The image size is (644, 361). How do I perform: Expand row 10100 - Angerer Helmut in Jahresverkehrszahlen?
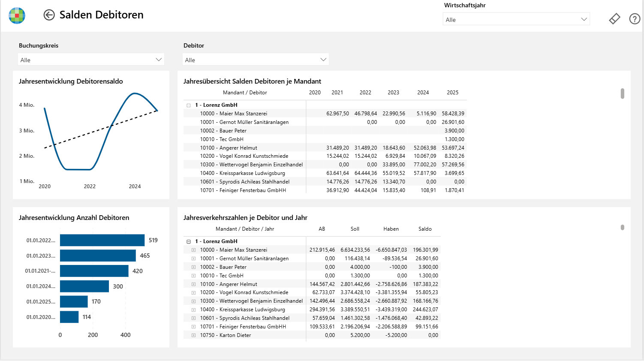[x=193, y=284]
